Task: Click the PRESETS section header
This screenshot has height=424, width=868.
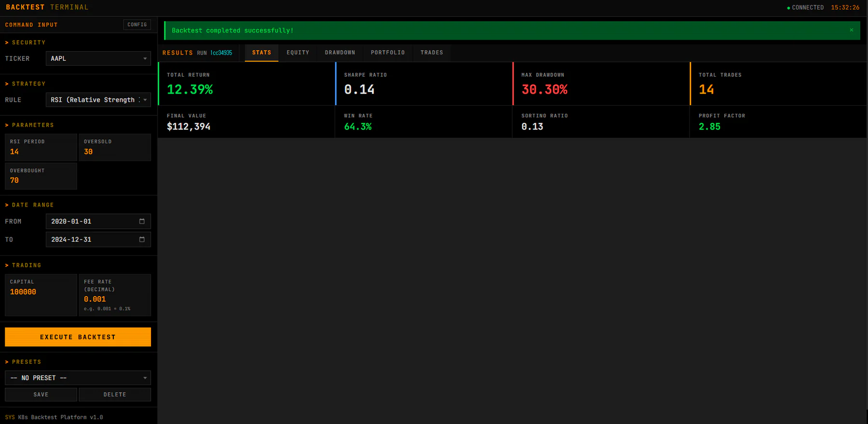Action: pyautogui.click(x=23, y=362)
